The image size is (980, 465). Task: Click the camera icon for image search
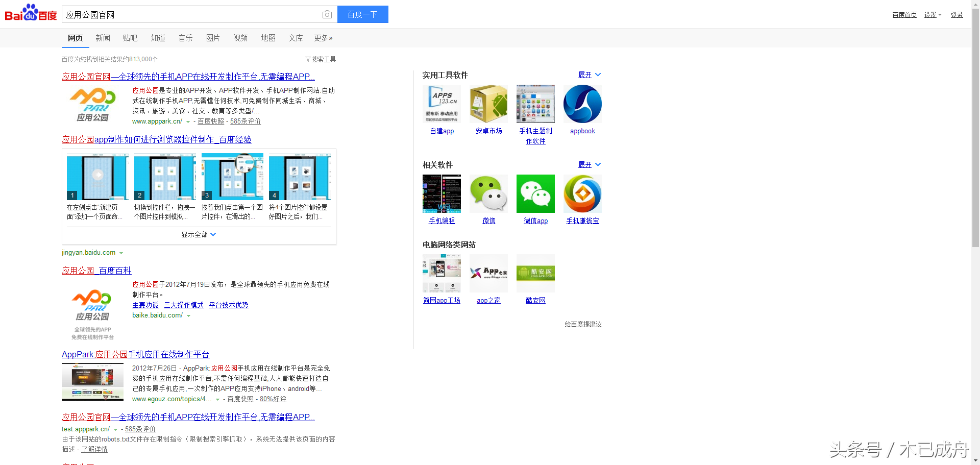327,14
